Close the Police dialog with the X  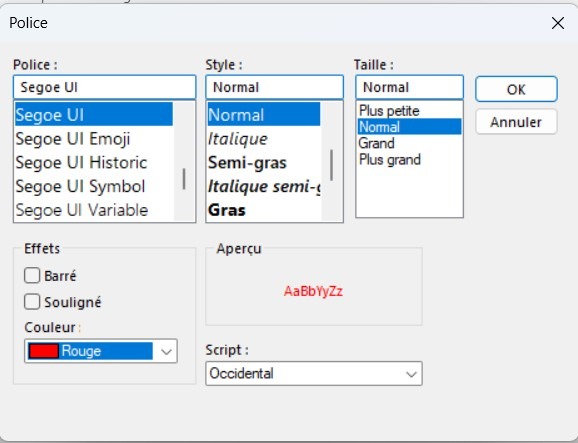pyautogui.click(x=558, y=23)
